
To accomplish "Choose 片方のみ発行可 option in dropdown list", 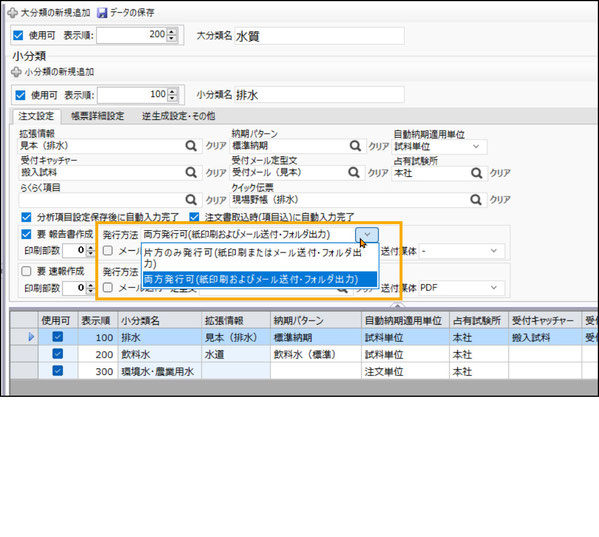I will tap(260, 258).
